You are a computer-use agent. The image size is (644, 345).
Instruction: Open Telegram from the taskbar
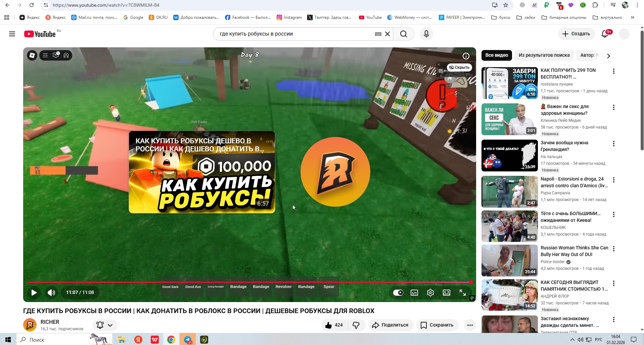(x=188, y=340)
